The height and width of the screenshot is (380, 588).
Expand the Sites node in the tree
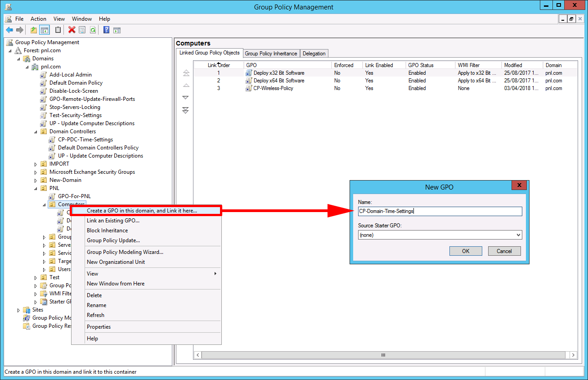click(18, 309)
